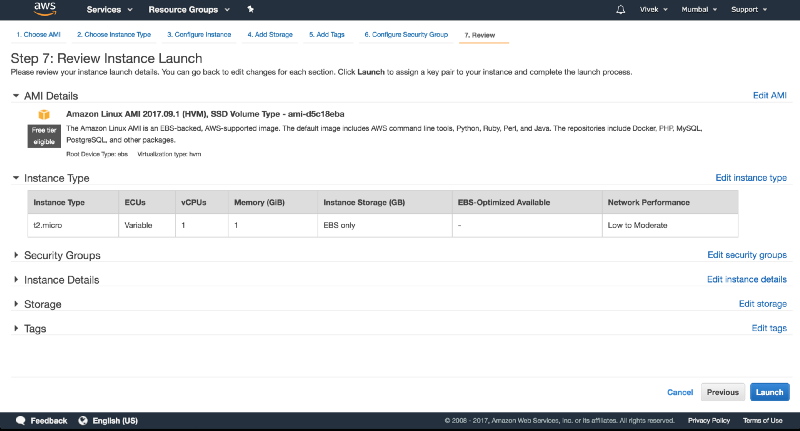Click the ECUs column header
Screen dimensions: 800x431
[x=147, y=202]
